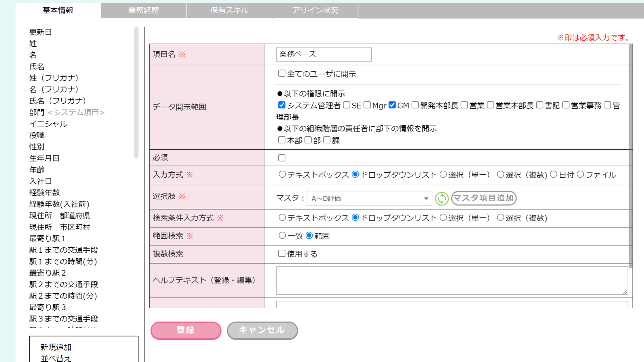
Task: Select the 一致 radio for 範囲検索
Action: pyautogui.click(x=282, y=236)
